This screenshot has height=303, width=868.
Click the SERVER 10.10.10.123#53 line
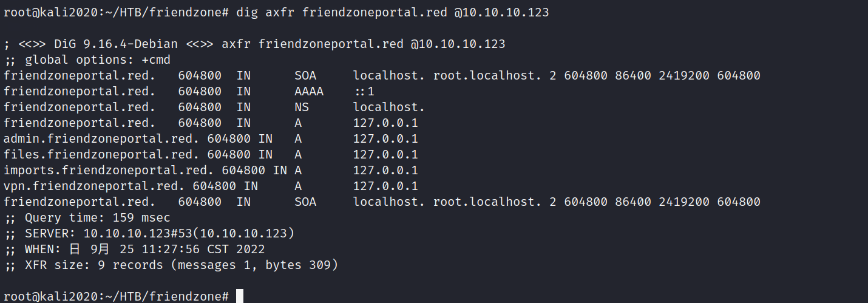(x=149, y=234)
